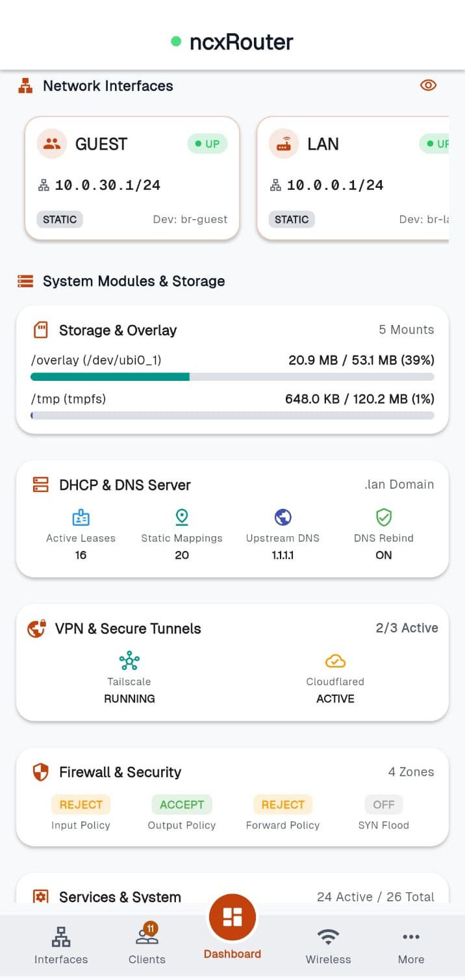The width and height of the screenshot is (465, 980).
Task: Switch to the Wireless tab
Action: (x=328, y=946)
